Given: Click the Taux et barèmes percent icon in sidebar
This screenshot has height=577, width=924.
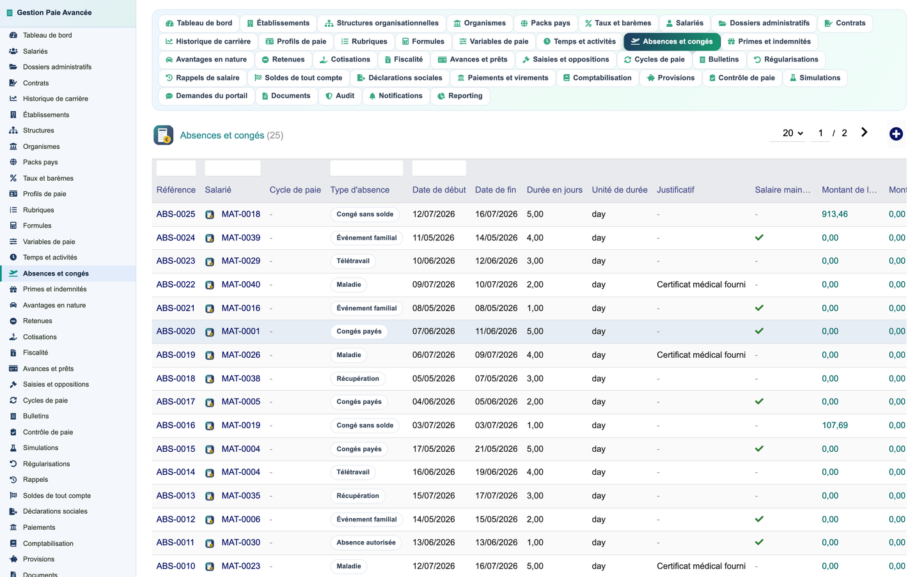Looking at the screenshot, I should [x=13, y=178].
